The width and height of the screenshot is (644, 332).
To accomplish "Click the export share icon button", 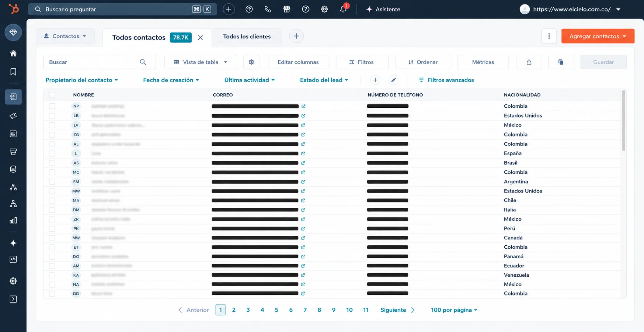I will 529,62.
